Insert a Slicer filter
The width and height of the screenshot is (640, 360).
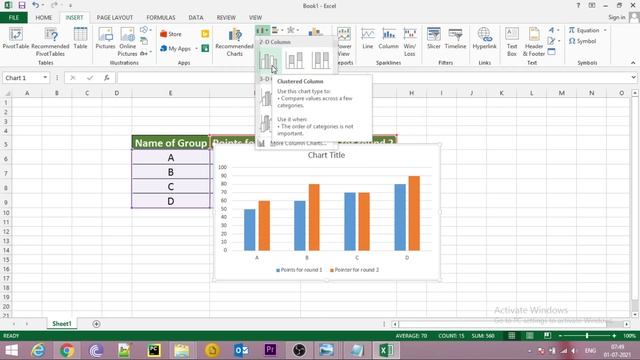tap(433, 39)
